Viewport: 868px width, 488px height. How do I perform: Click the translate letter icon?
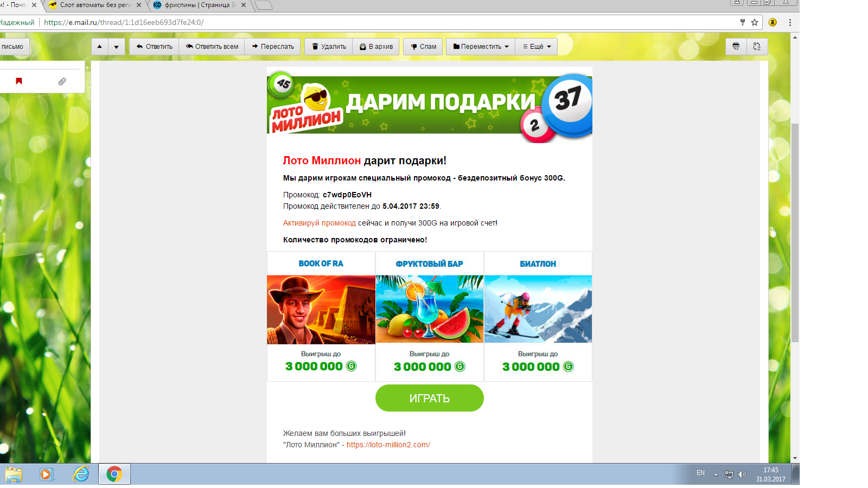[757, 47]
